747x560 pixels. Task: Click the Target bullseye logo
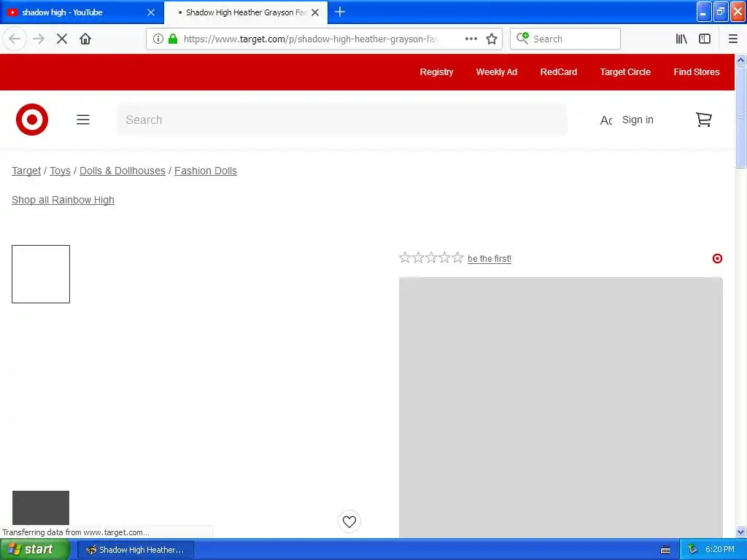(32, 120)
